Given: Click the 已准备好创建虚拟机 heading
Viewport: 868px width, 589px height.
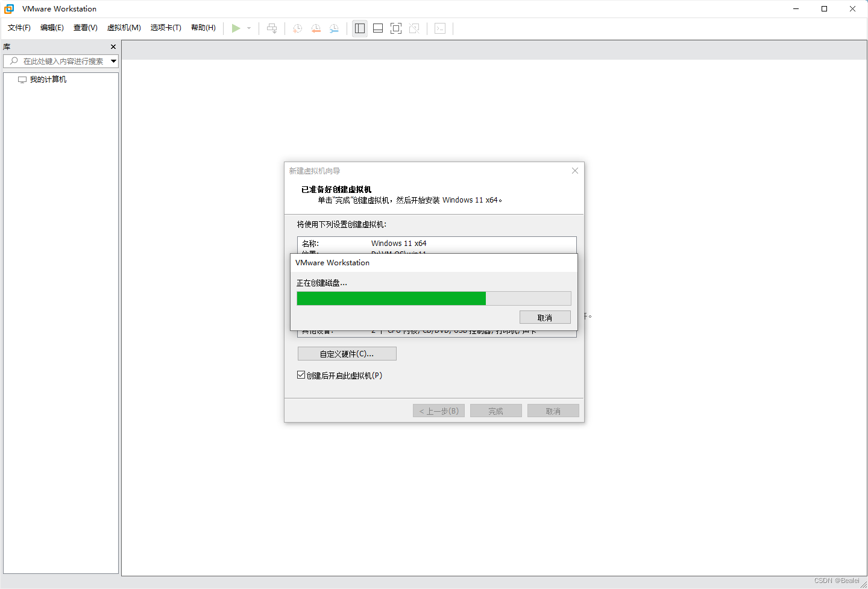Looking at the screenshot, I should click(336, 189).
